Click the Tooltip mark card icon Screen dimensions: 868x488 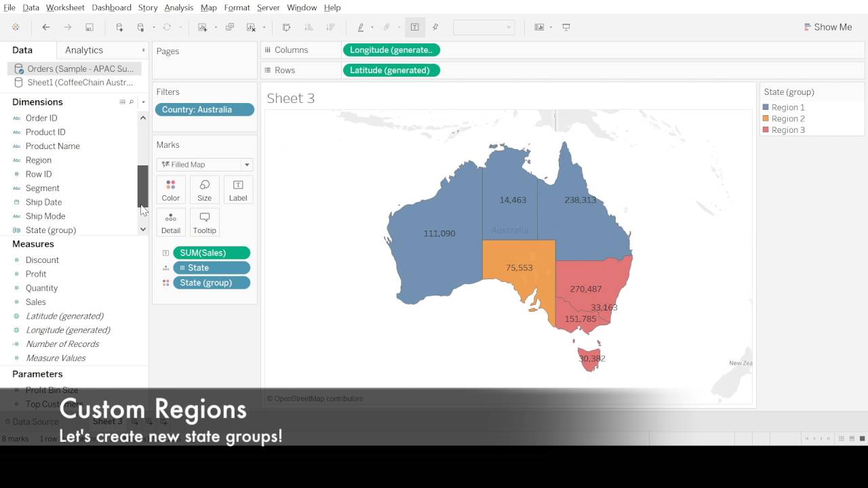point(204,222)
